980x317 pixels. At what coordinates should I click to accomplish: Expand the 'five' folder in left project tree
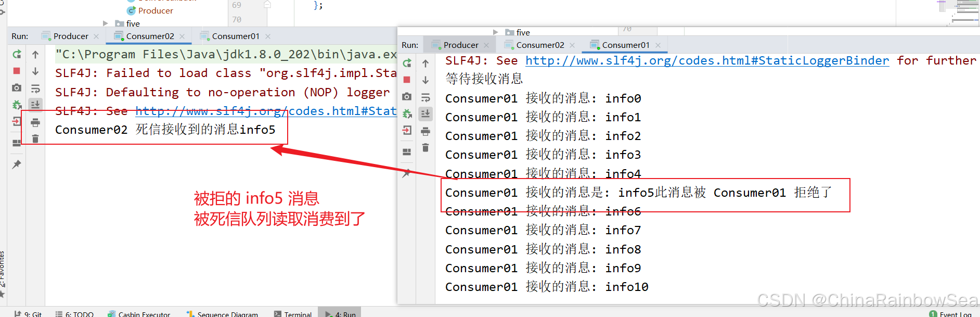[106, 23]
